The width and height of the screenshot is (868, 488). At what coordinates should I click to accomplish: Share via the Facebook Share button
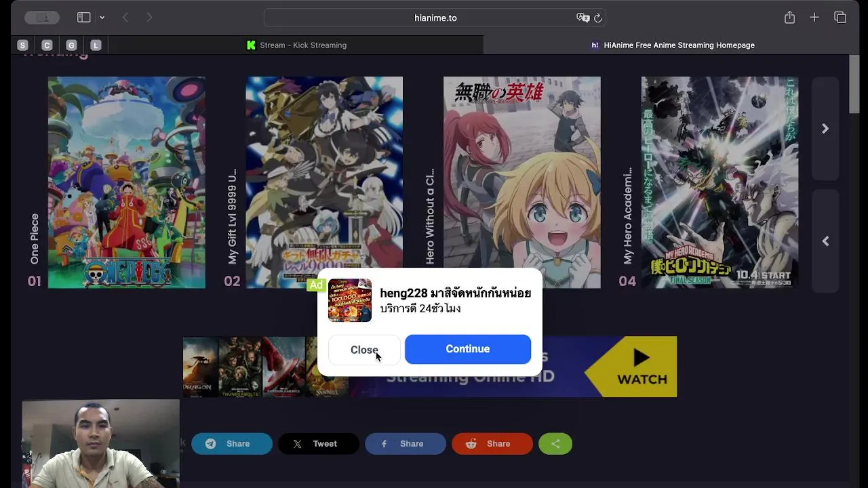pos(406,444)
